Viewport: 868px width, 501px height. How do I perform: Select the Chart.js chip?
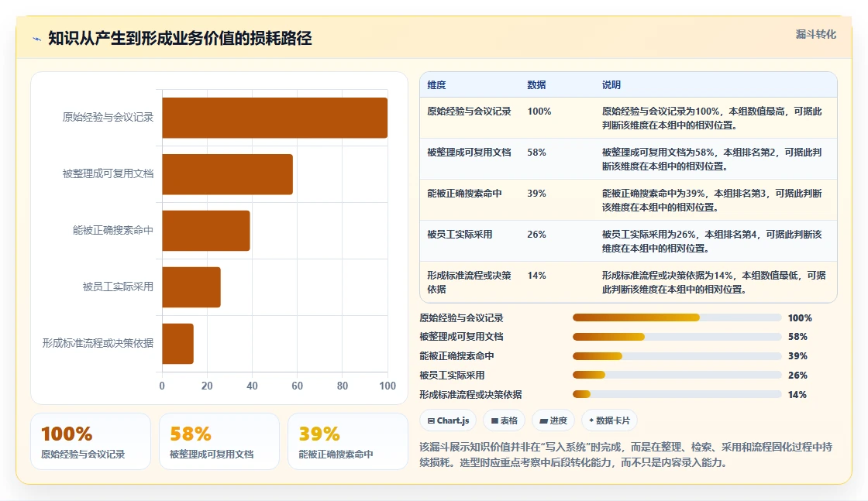coord(448,420)
